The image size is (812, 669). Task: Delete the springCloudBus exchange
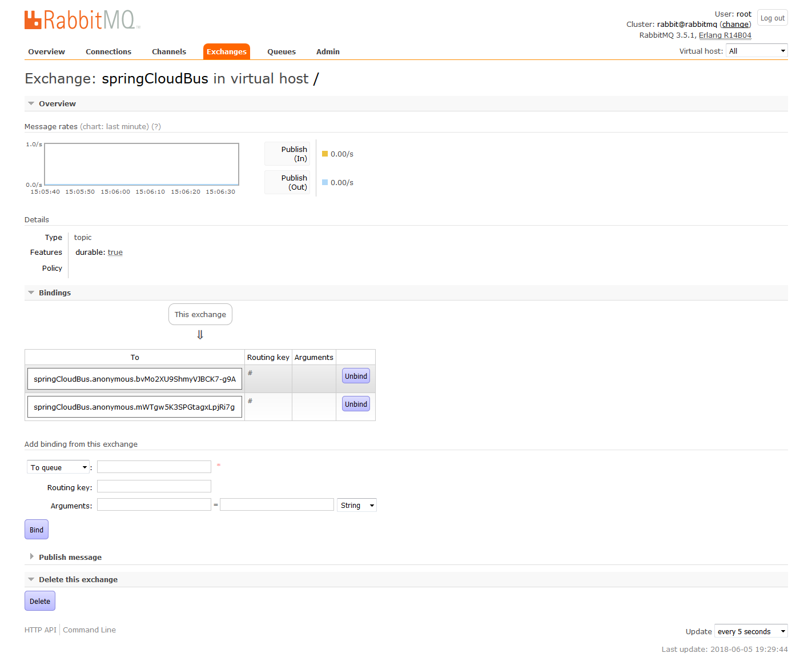coord(40,601)
